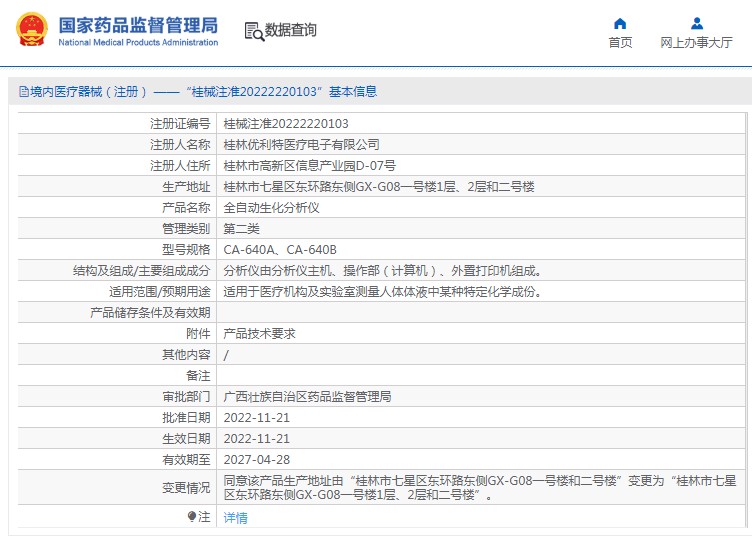The width and height of the screenshot is (752, 538).
Task: Click the 首页 home icon
Action: pos(620,23)
